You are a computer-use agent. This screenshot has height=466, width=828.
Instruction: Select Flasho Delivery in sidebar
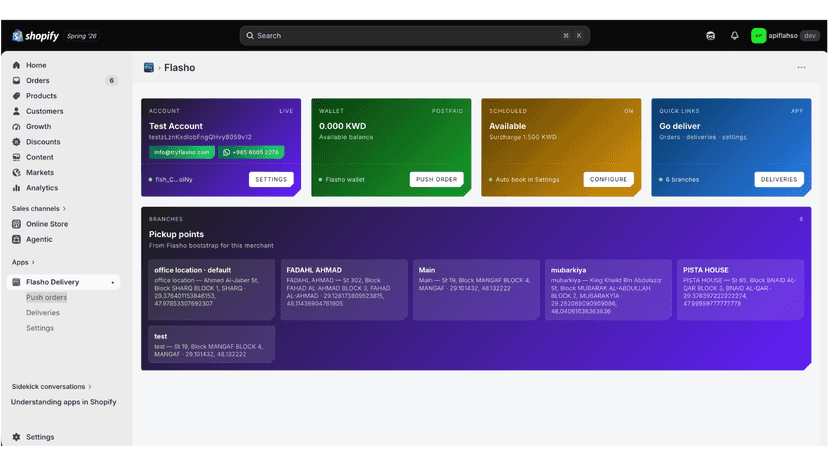coord(63,282)
